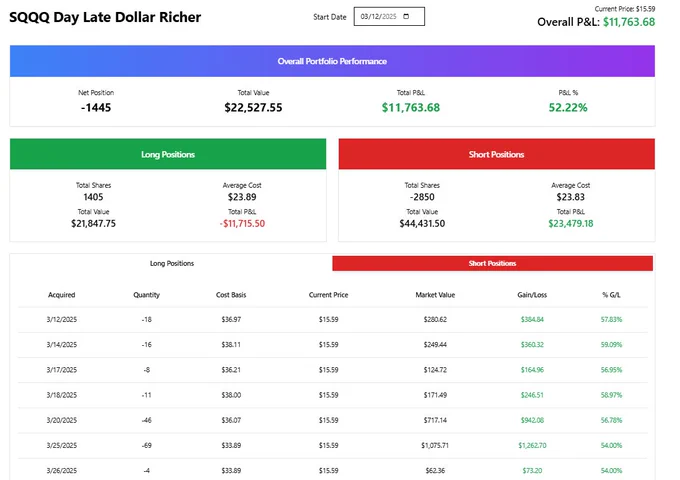Open the calendar picker icon in Start Date
This screenshot has width=680, height=480.
[x=406, y=16]
